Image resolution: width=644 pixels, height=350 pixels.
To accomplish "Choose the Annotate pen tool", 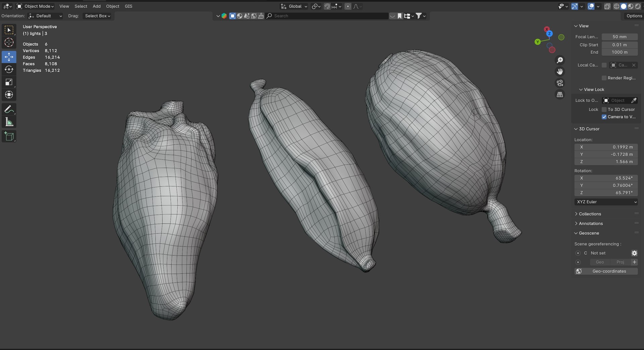I will click(9, 109).
